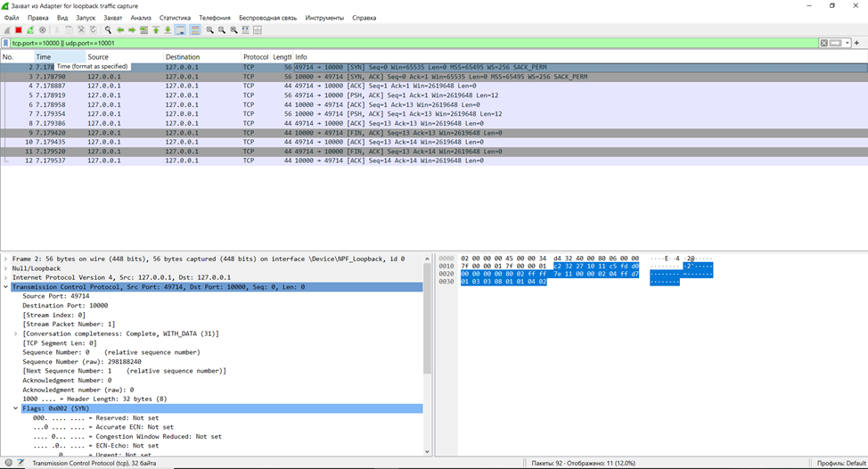Viewport: 868px width, 469px height.
Task: Sort packets by the Protocol column header
Action: [x=256, y=57]
